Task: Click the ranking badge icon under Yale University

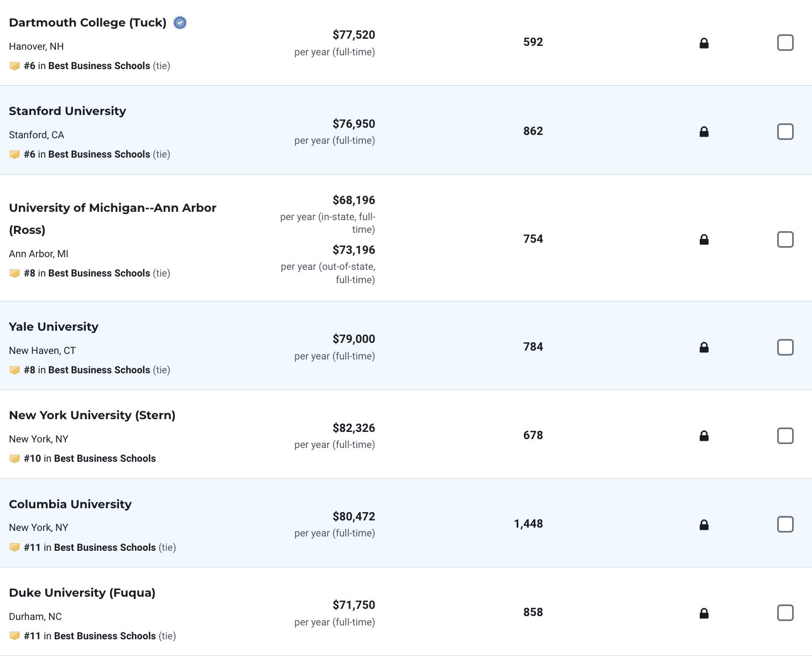Action: click(15, 370)
